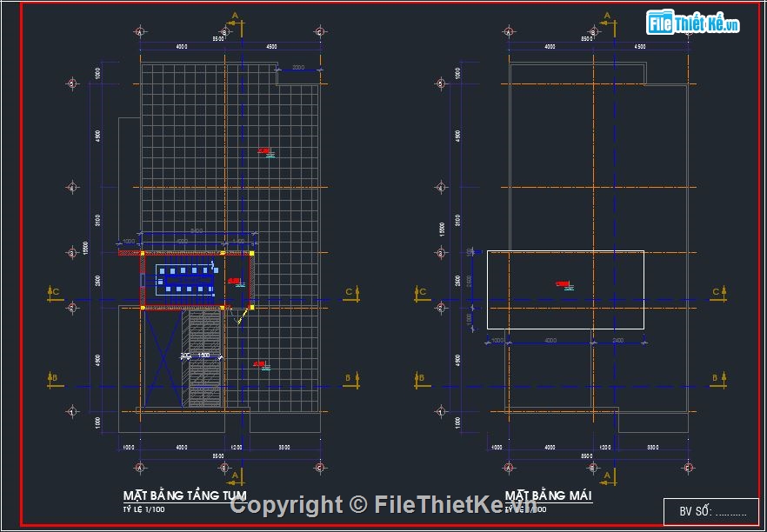
Task: Select grid bubble 5 on the mái plan
Action: coord(441,83)
